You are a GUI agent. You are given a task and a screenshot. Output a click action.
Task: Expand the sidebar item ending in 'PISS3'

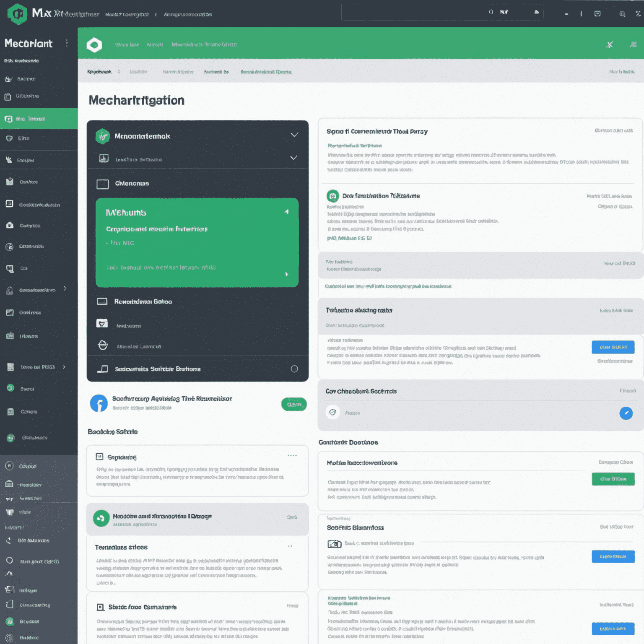64,367
